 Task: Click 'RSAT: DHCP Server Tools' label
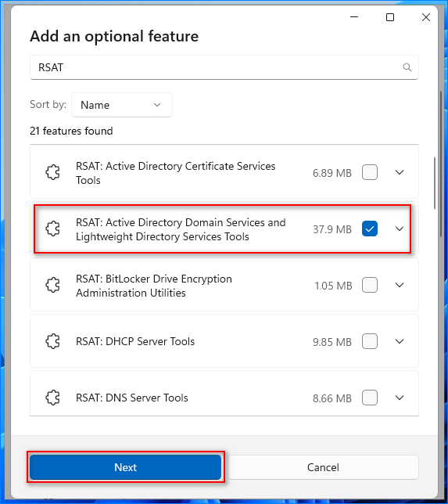coord(135,341)
